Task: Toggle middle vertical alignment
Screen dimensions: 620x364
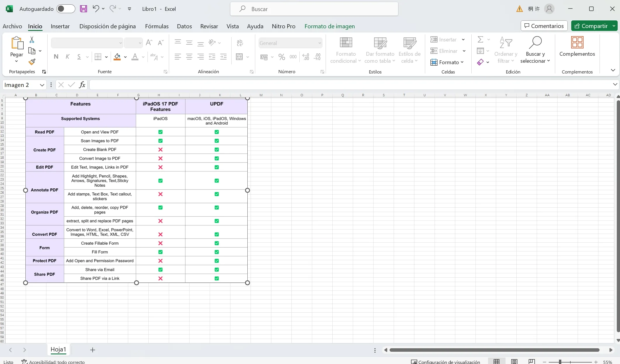Action: pos(189,43)
